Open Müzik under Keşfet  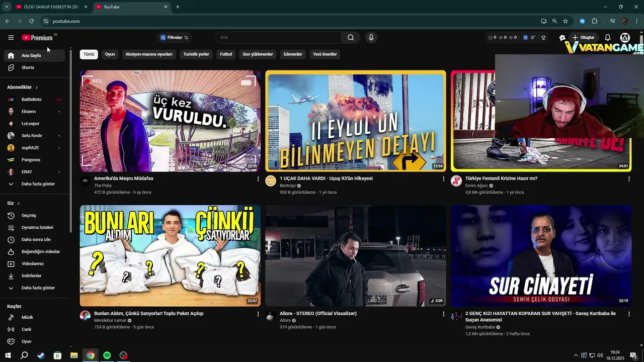coord(34,318)
